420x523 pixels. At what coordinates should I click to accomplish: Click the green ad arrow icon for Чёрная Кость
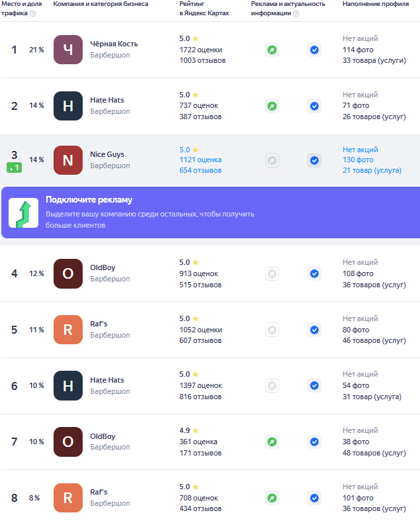272,50
